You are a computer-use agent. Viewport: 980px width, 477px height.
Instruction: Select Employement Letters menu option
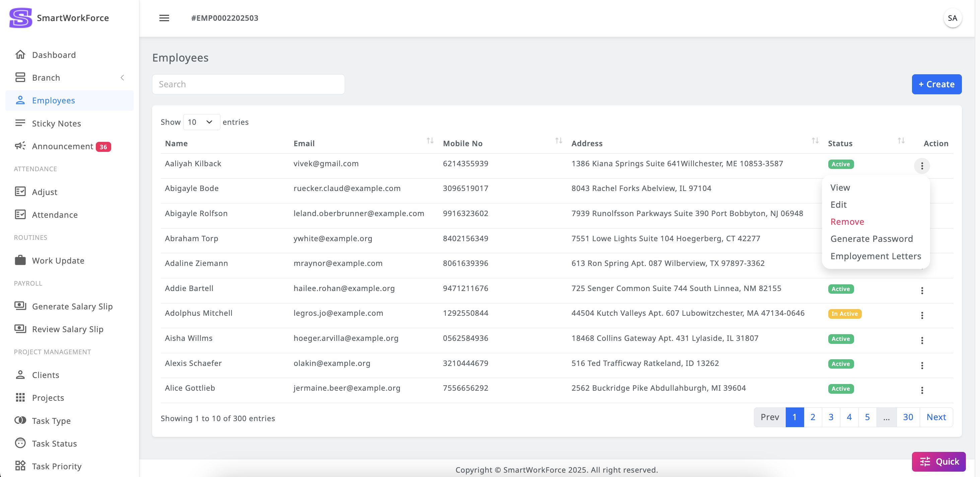pyautogui.click(x=876, y=256)
